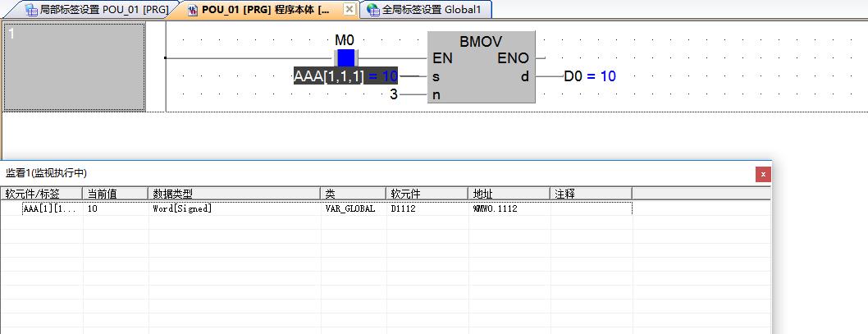Click the M0 contact in the ladder rung
Screen dimensions: 868x334
coord(345,58)
